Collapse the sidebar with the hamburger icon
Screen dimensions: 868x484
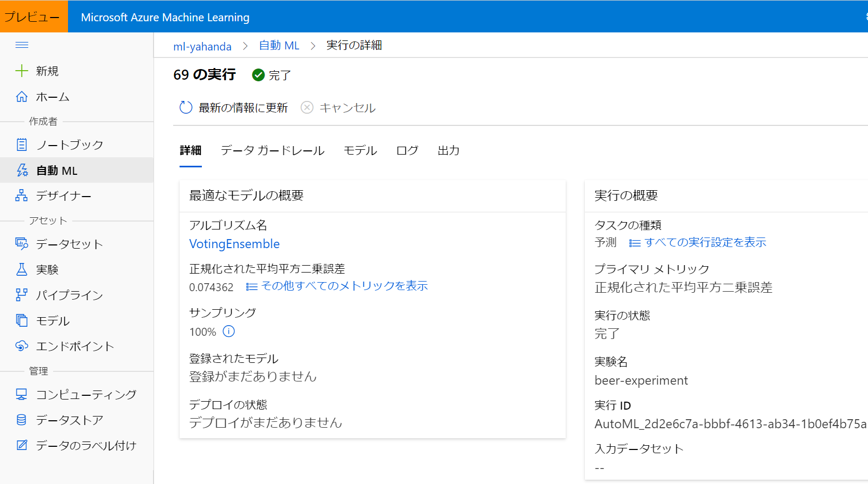click(x=22, y=45)
